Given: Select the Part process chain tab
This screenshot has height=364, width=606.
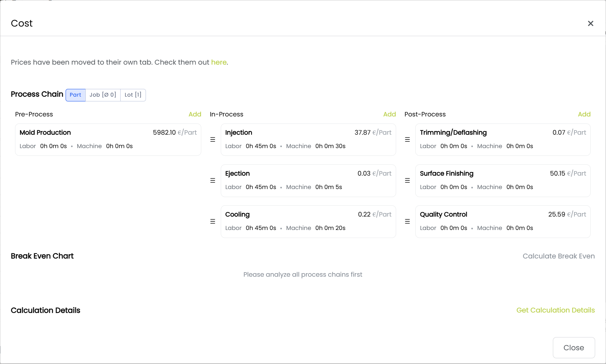Looking at the screenshot, I should click(76, 95).
